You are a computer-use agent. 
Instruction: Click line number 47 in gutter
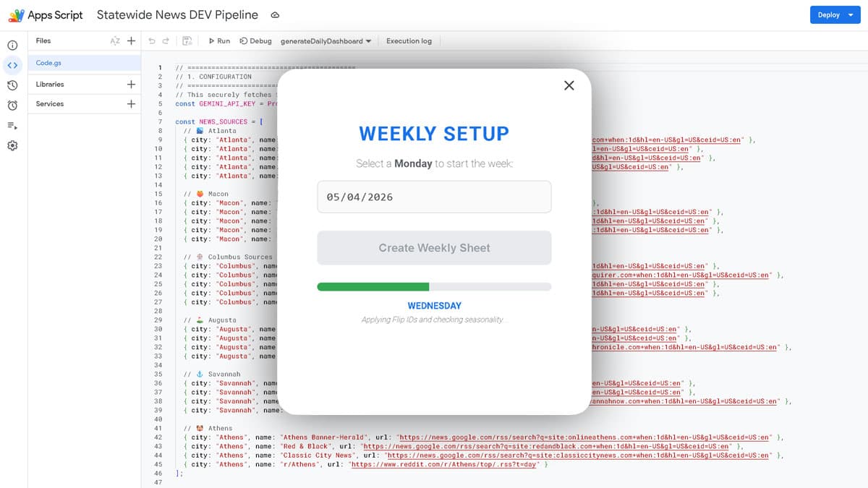159,482
